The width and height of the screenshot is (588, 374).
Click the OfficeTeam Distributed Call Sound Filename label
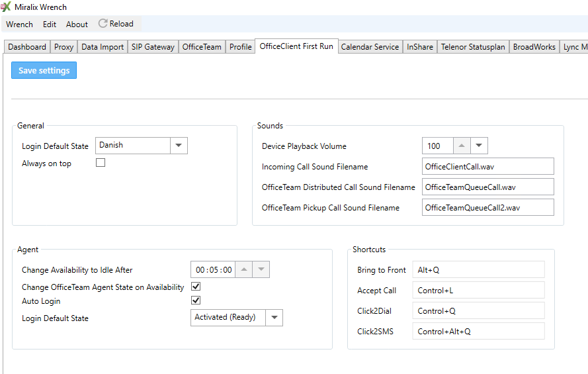338,187
